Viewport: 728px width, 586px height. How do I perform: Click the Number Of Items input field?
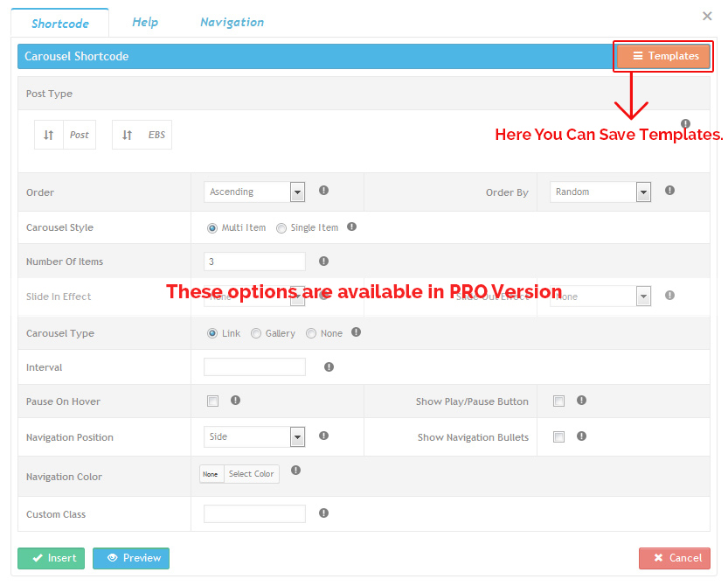point(254,262)
